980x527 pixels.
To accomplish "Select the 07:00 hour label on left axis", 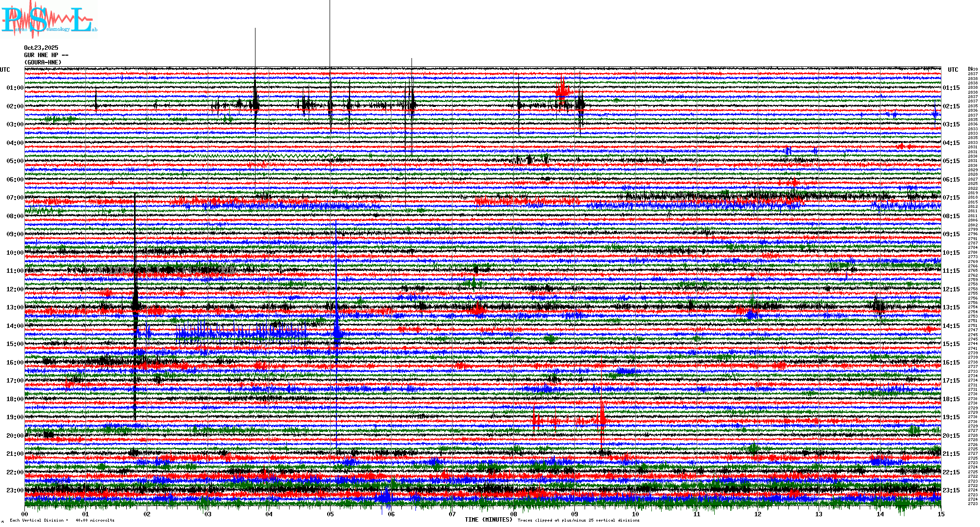I will 15,198.
